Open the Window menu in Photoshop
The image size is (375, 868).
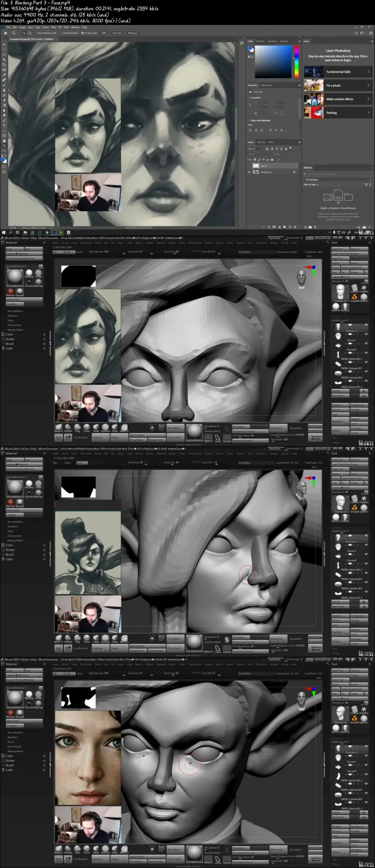point(75,27)
